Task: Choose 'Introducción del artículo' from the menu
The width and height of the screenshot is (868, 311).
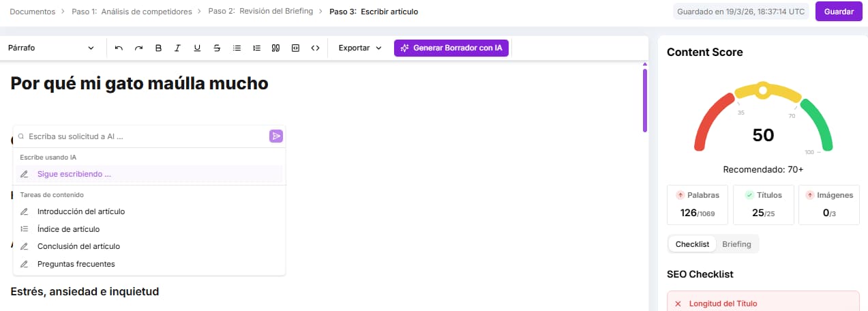Action: (80, 211)
